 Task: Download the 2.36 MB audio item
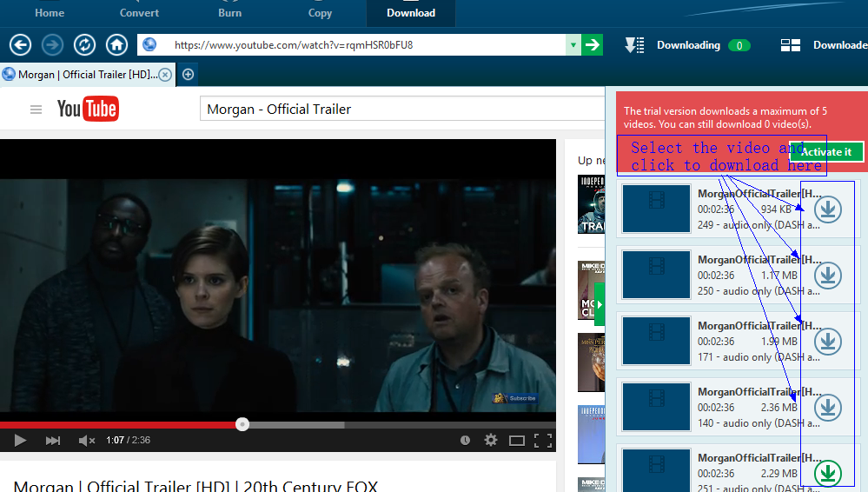828,407
